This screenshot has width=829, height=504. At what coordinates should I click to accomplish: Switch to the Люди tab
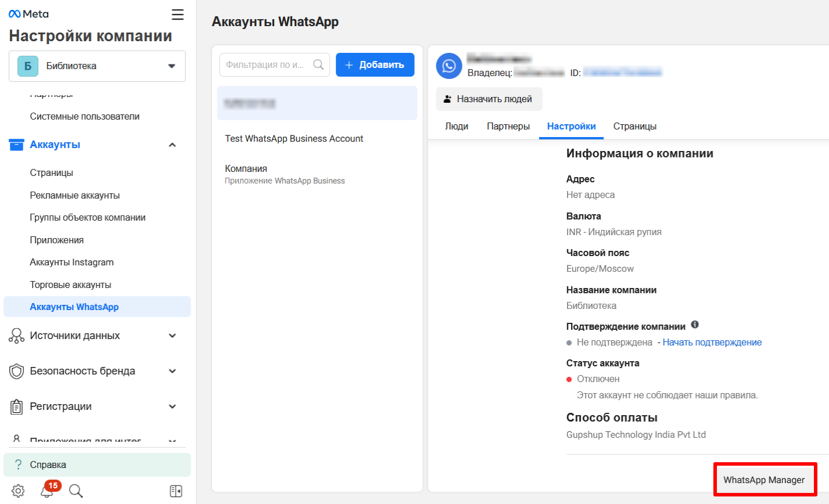pos(457,127)
